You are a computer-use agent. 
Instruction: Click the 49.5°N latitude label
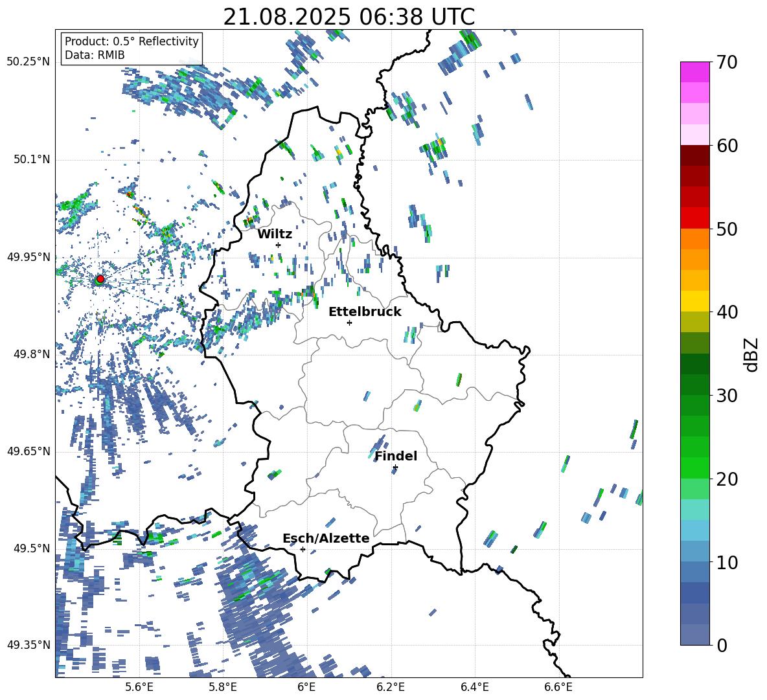coord(31,548)
